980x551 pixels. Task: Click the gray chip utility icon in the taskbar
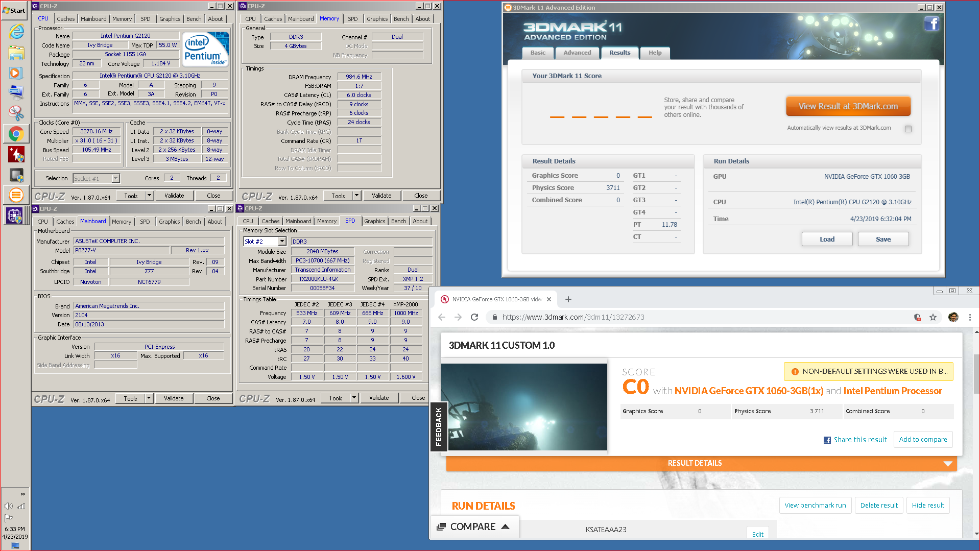[16, 175]
